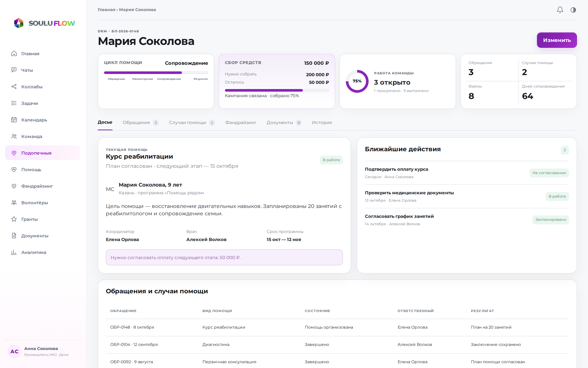Click the payment notice about 50 000 ₽

[224, 257]
